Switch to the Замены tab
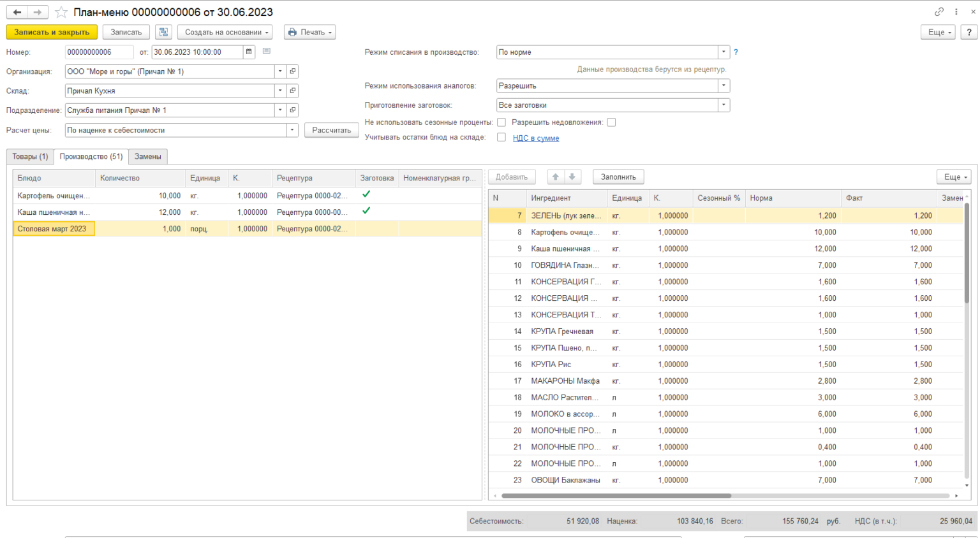This screenshot has width=980, height=538. 148,156
